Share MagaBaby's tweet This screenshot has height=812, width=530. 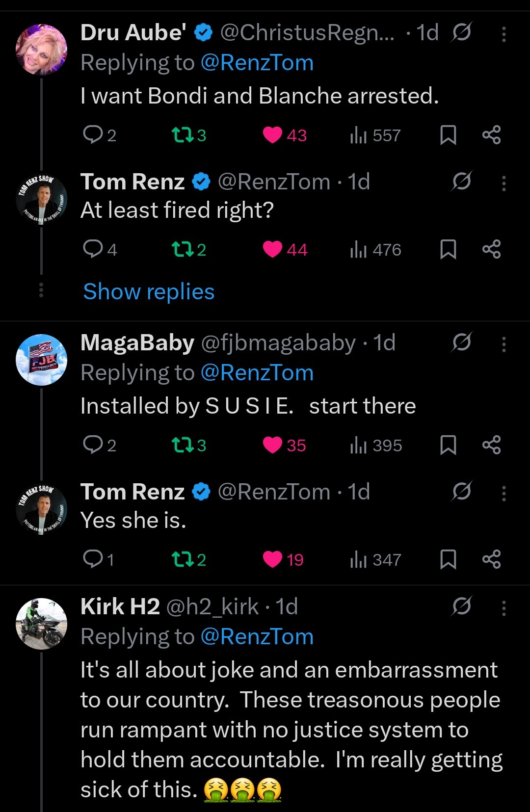coord(491,445)
